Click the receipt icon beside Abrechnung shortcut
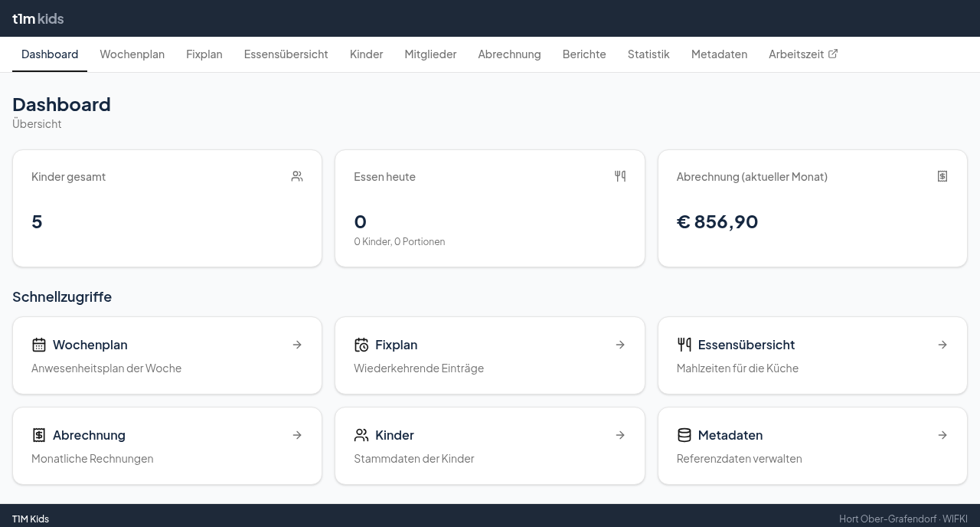This screenshot has width=980, height=527. click(39, 435)
